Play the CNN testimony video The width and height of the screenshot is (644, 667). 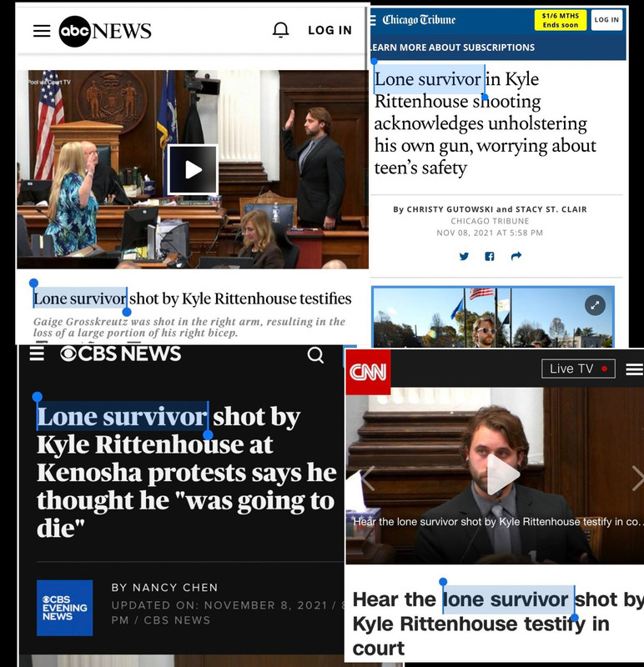(502, 474)
